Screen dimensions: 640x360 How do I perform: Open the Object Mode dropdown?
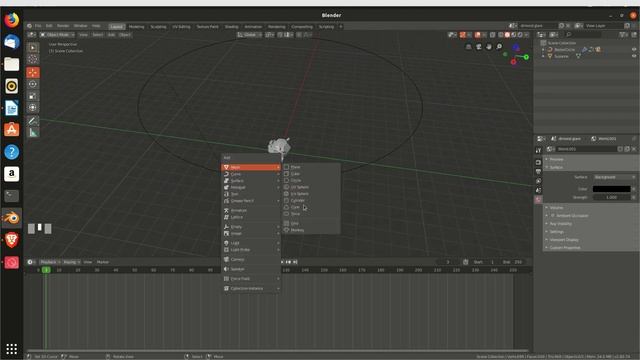(x=57, y=35)
